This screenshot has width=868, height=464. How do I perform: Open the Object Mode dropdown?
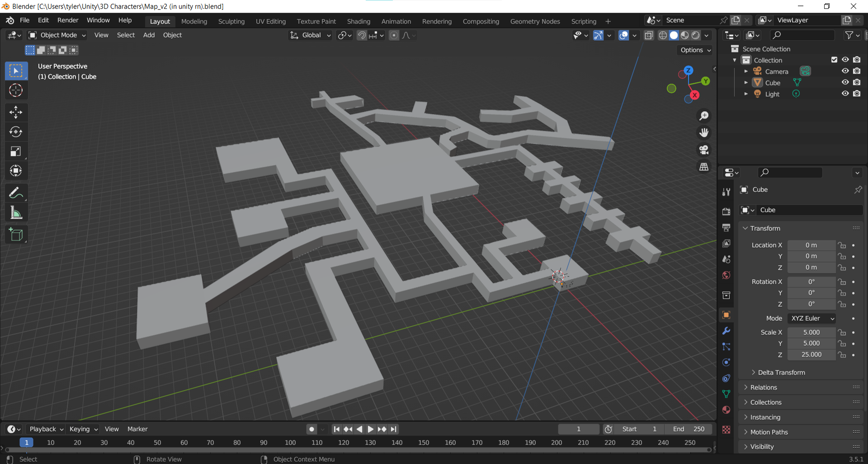coord(57,35)
